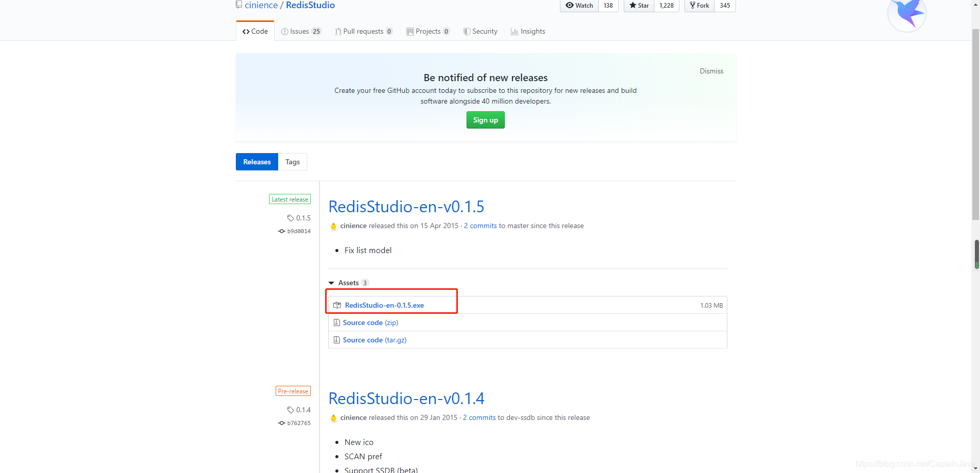Switch to the Security tab
980x473 pixels.
[480, 31]
